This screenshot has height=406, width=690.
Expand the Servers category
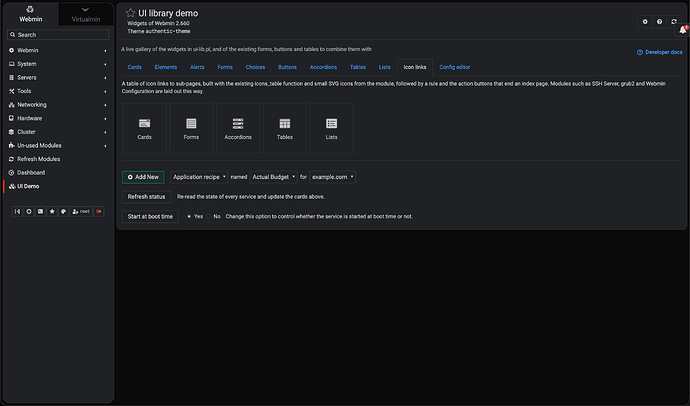pos(58,77)
